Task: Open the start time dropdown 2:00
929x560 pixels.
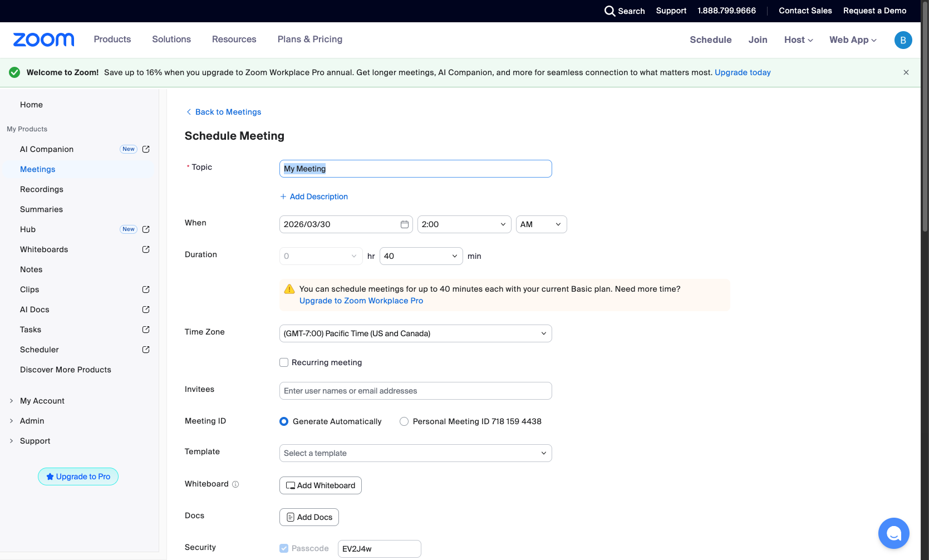Action: point(464,224)
